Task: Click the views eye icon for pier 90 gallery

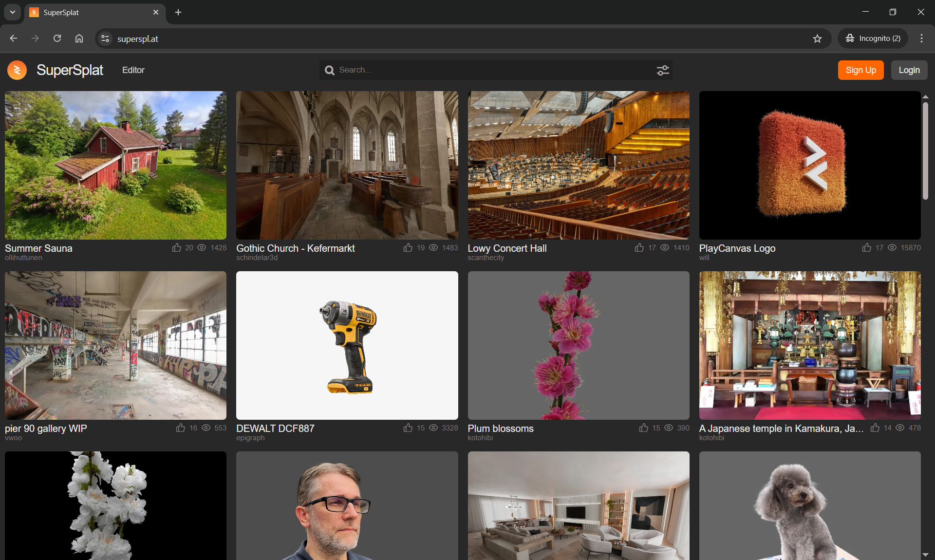Action: pos(206,428)
